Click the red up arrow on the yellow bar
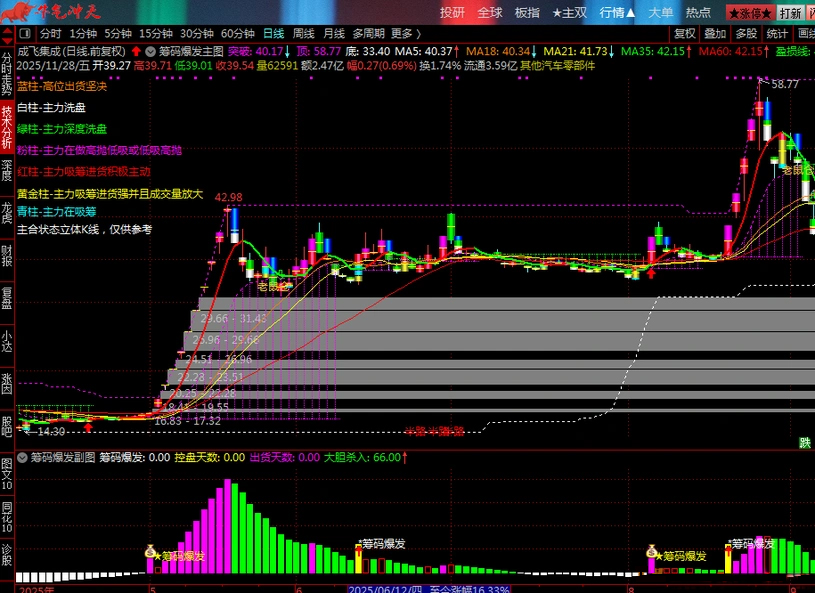This screenshot has height=593, width=815. click(x=359, y=549)
